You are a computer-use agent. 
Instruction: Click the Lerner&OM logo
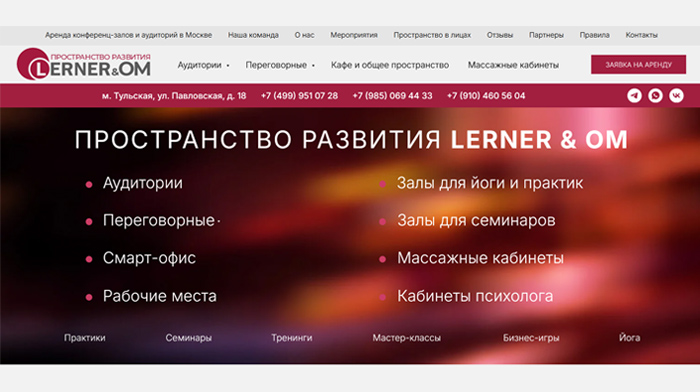click(x=84, y=64)
